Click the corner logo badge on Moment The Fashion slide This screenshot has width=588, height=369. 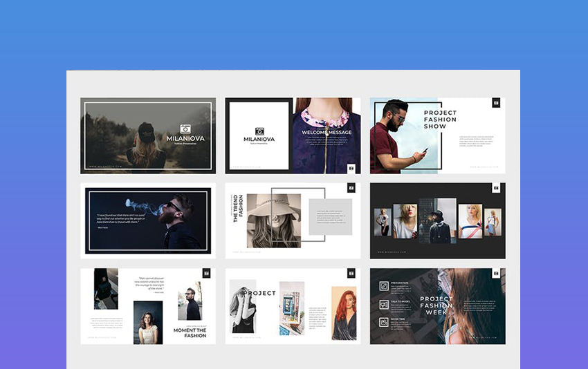click(206, 274)
